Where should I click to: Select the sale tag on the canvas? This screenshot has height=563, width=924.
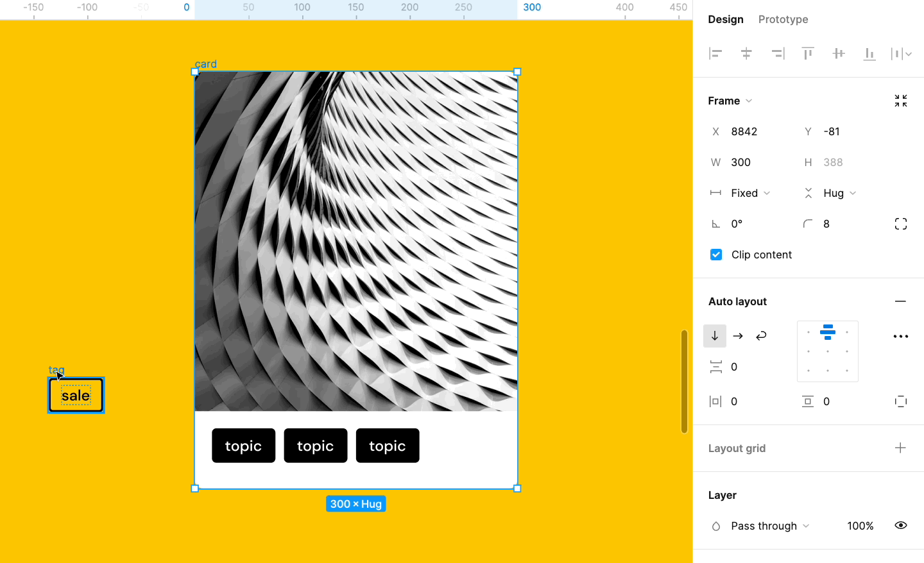click(76, 395)
